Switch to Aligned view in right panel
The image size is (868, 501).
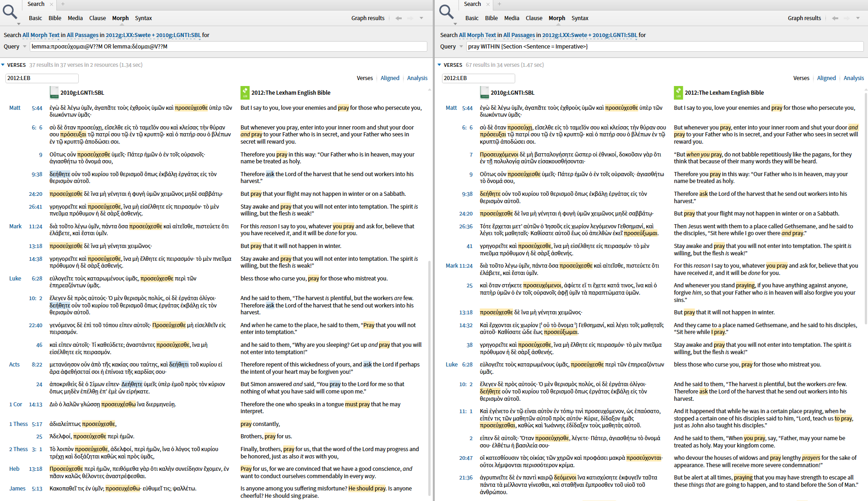click(x=826, y=78)
